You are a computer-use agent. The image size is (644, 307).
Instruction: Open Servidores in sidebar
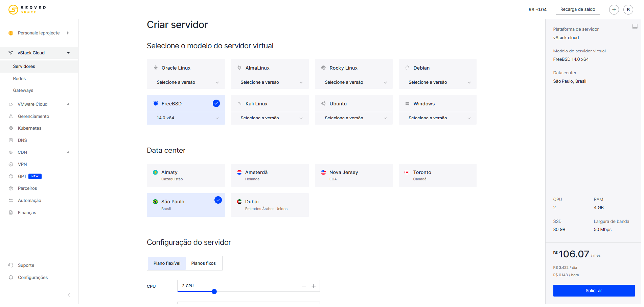[x=39, y=66]
